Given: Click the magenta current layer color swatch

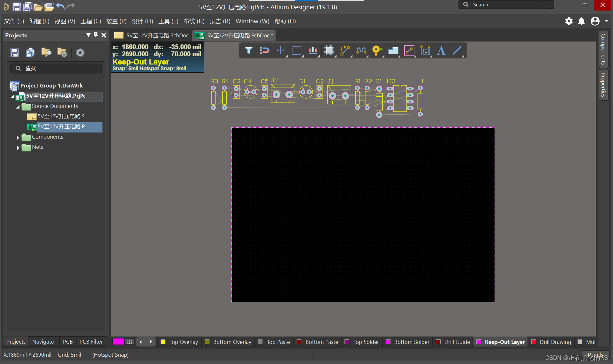Looking at the screenshot, I should click(118, 342).
